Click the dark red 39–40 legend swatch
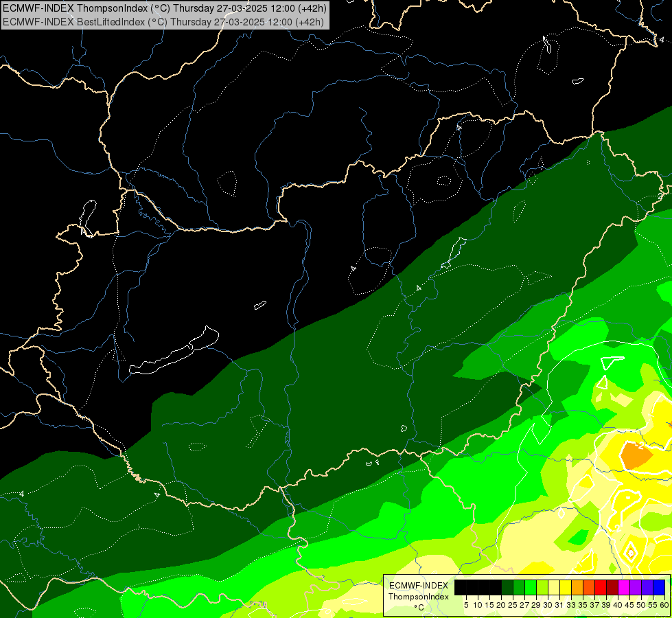This screenshot has height=618, width=672. coord(612,587)
